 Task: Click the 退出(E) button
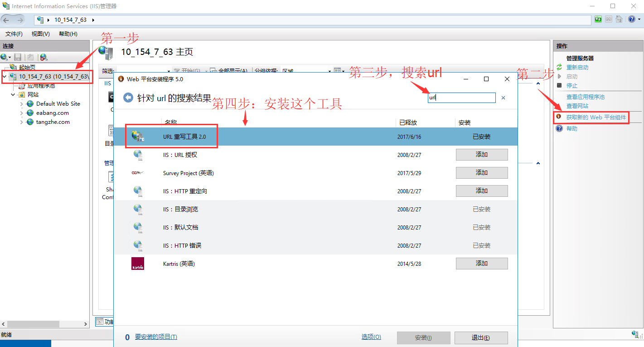pyautogui.click(x=481, y=338)
